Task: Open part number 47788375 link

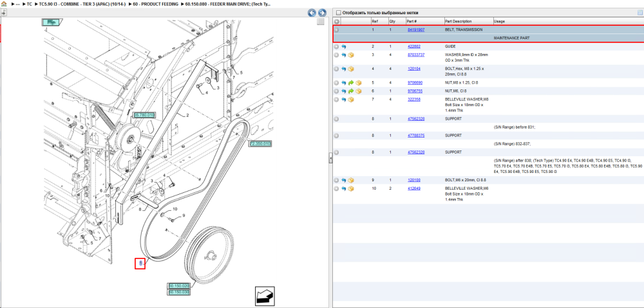Action: (415, 136)
